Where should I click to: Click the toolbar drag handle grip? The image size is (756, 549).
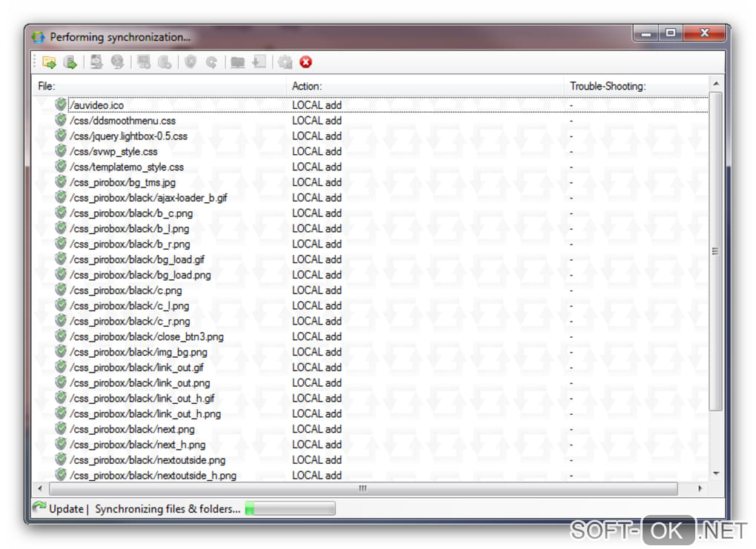[x=35, y=62]
